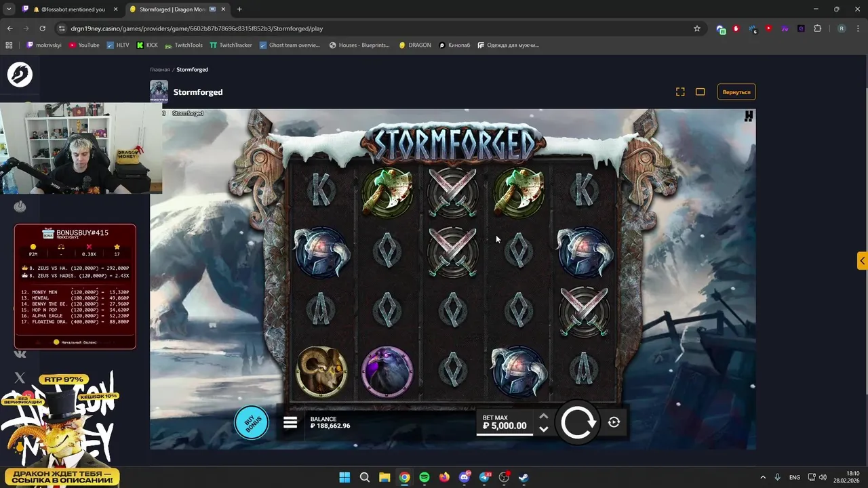This screenshot has width=868, height=488.
Task: Open Steam from the taskbar
Action: click(x=524, y=477)
